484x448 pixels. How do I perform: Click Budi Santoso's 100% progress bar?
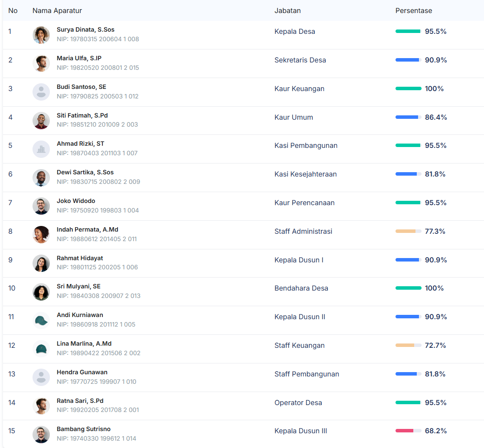[408, 88]
